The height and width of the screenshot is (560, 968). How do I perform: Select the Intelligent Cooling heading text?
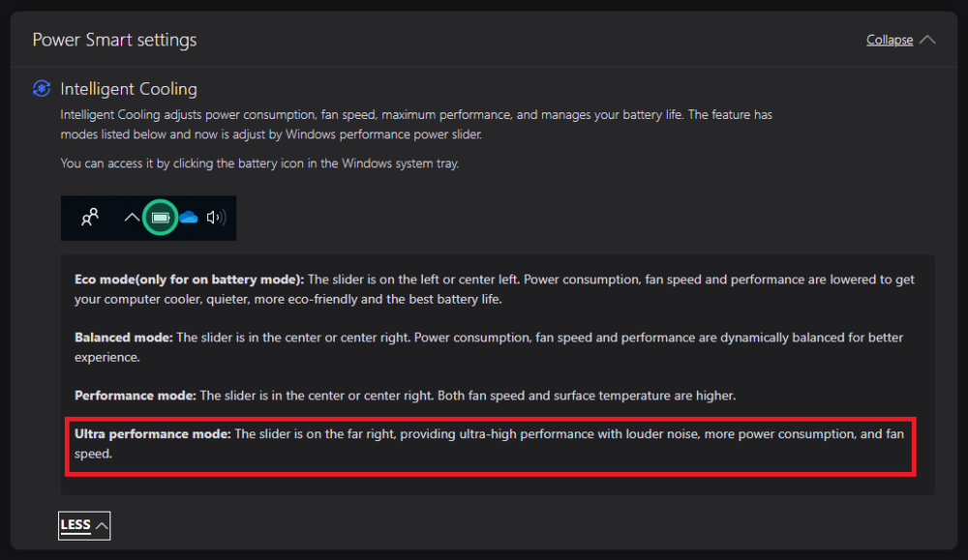point(129,89)
